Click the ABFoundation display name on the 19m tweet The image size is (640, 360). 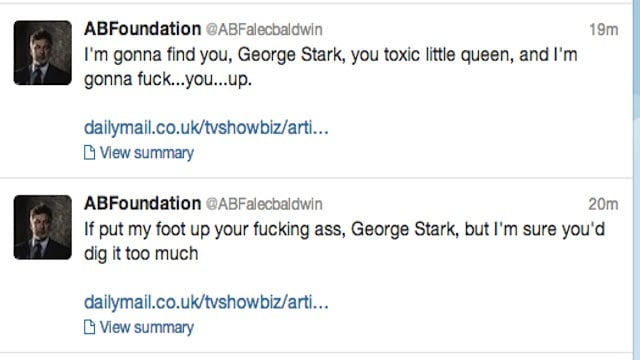click(142, 29)
